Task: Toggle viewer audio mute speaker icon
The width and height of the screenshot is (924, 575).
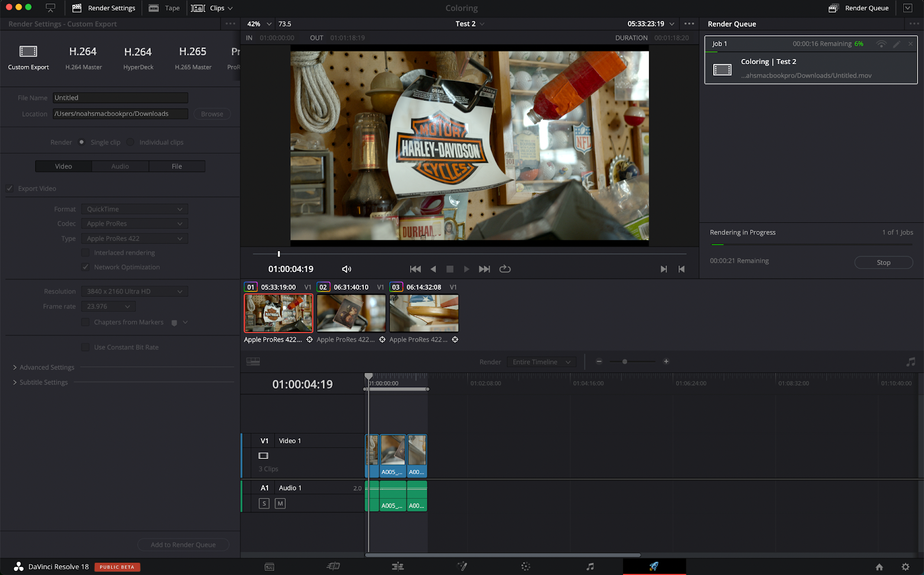Action: 346,269
